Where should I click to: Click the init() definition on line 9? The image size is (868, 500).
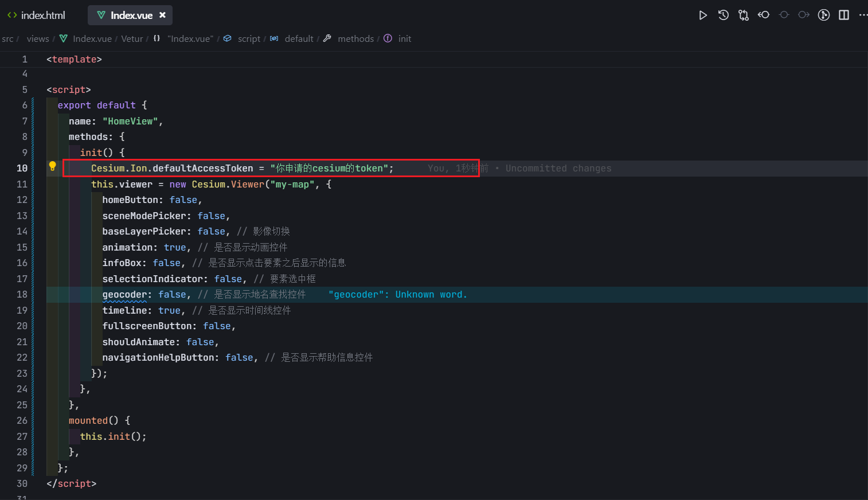point(96,153)
